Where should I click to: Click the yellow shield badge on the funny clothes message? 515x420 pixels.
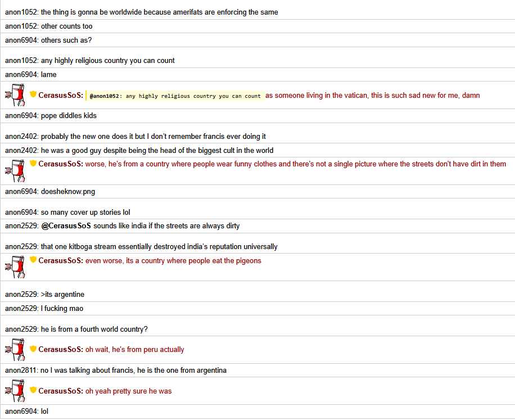pyautogui.click(x=33, y=163)
